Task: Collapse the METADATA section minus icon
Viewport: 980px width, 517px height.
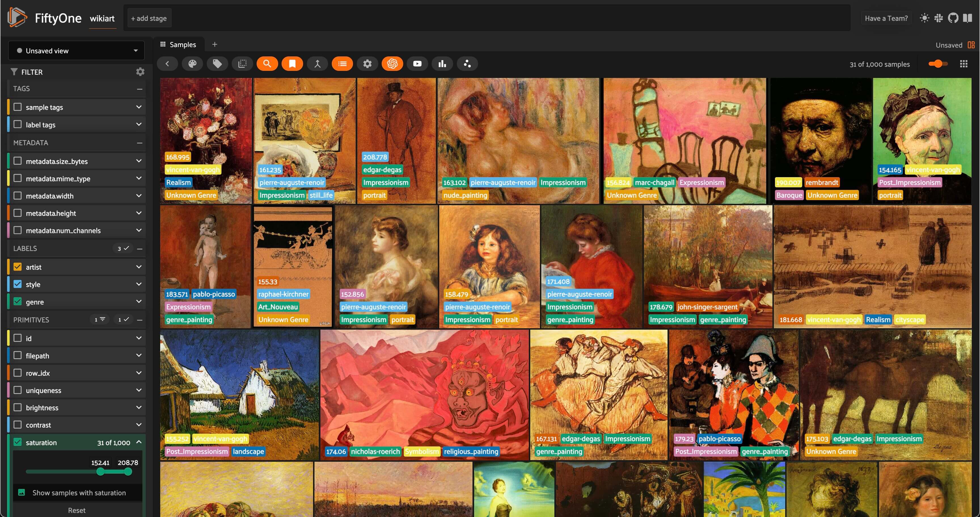Action: pos(140,143)
